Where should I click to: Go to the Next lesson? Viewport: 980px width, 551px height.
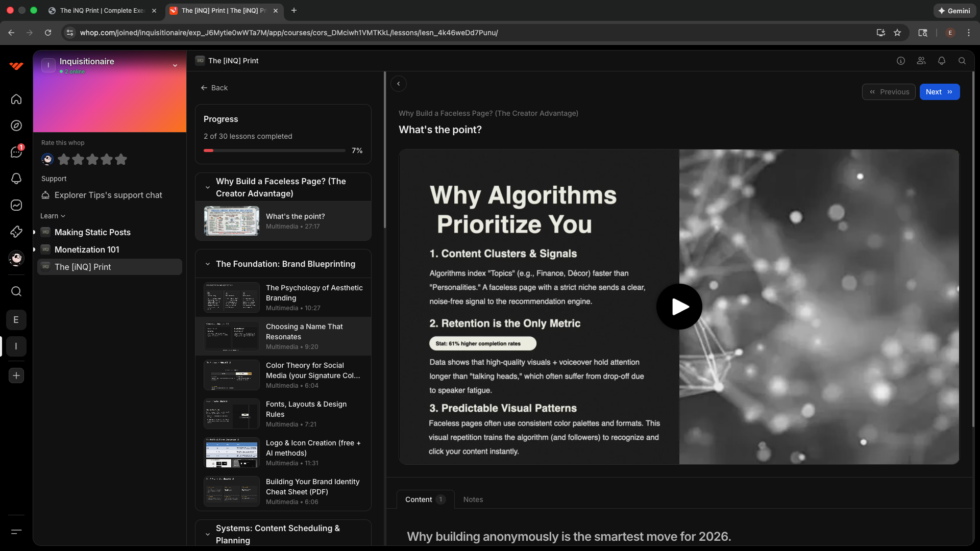click(939, 92)
